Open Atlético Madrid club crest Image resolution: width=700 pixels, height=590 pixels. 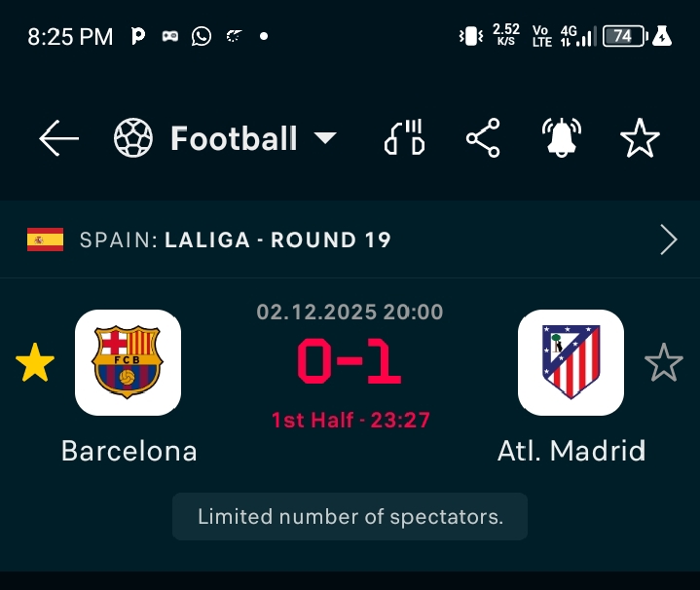point(571,362)
